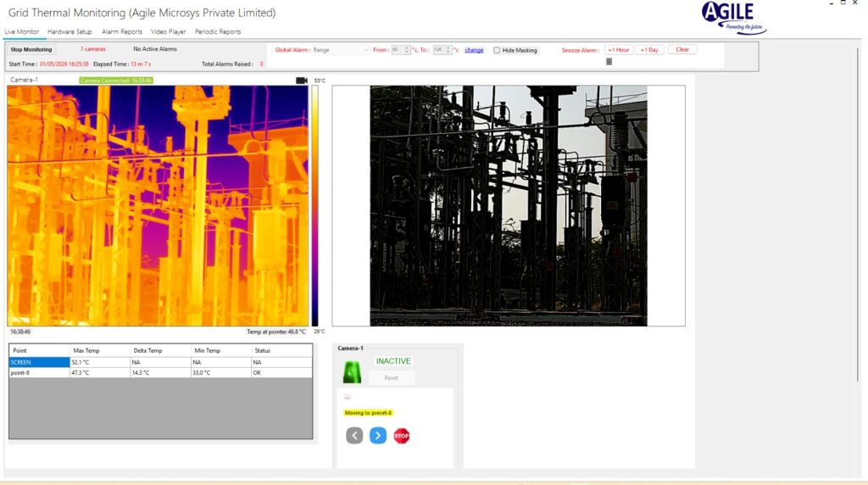Viewport: 868px width, 485px height.
Task: Open the Periodic Reports tab
Action: coord(218,31)
